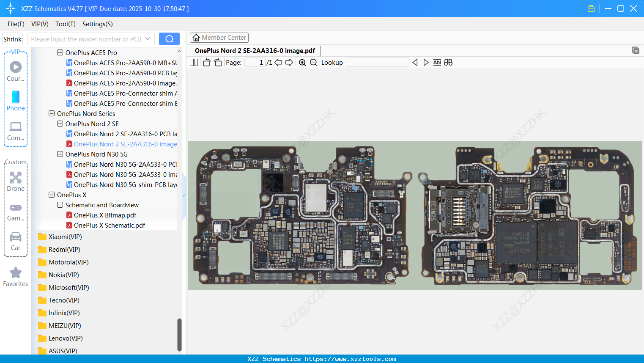
Task: Click the Shrink button
Action: coord(12,38)
